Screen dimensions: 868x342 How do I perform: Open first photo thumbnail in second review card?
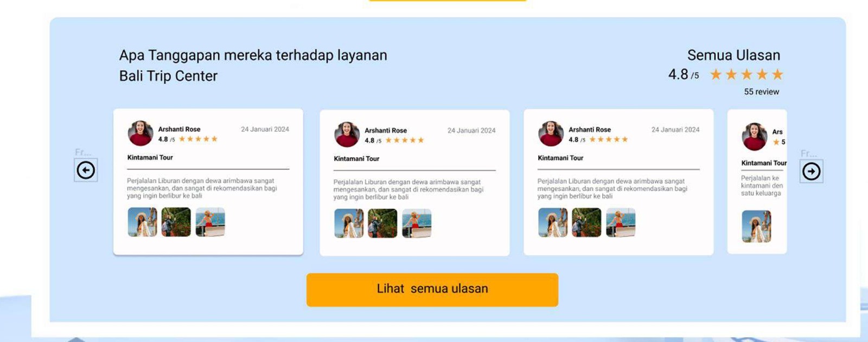pos(349,223)
